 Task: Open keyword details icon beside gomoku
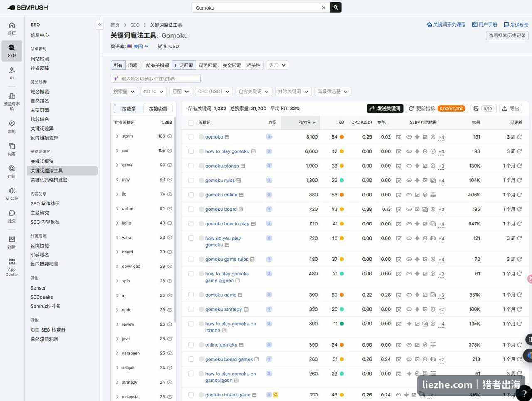(x=227, y=137)
